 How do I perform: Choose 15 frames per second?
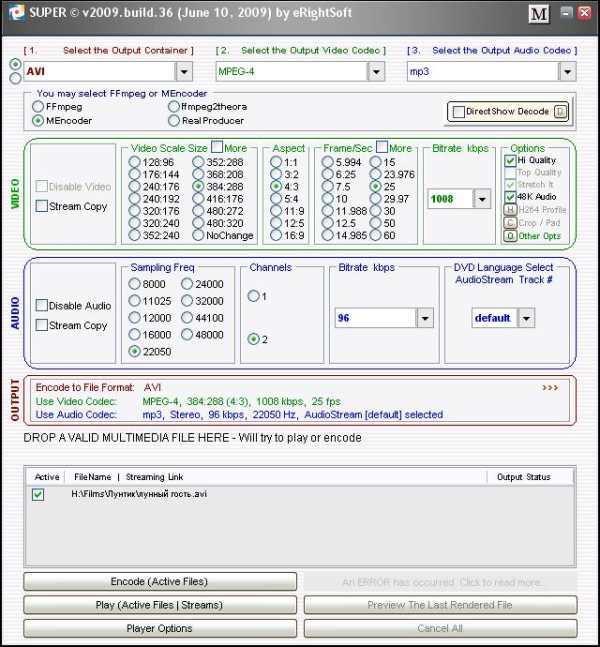[376, 162]
